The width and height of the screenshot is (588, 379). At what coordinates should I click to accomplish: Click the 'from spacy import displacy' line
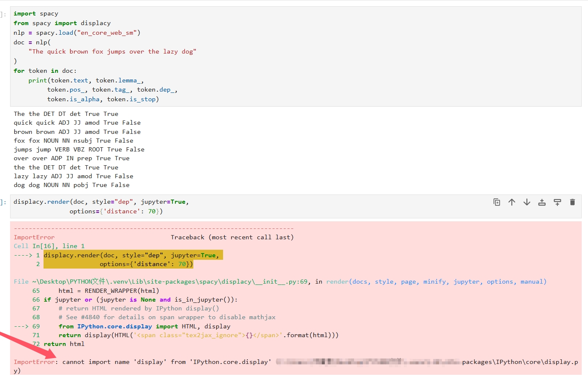click(x=62, y=23)
